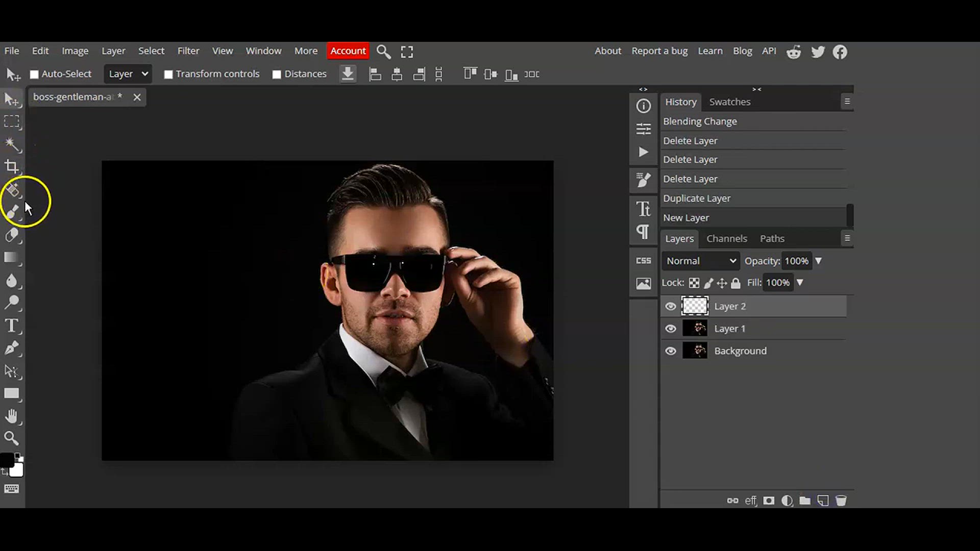This screenshot has height=551, width=980.
Task: Open the Report a bug link
Action: tap(659, 51)
